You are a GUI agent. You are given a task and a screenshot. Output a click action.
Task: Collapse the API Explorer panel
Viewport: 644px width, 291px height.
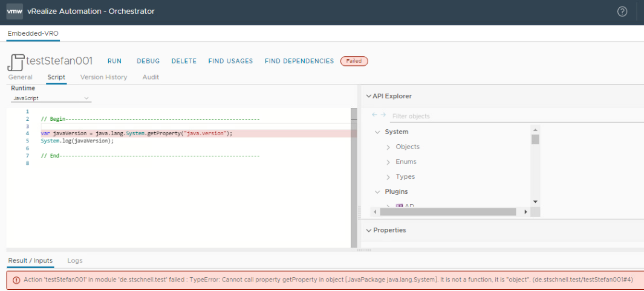tap(368, 97)
